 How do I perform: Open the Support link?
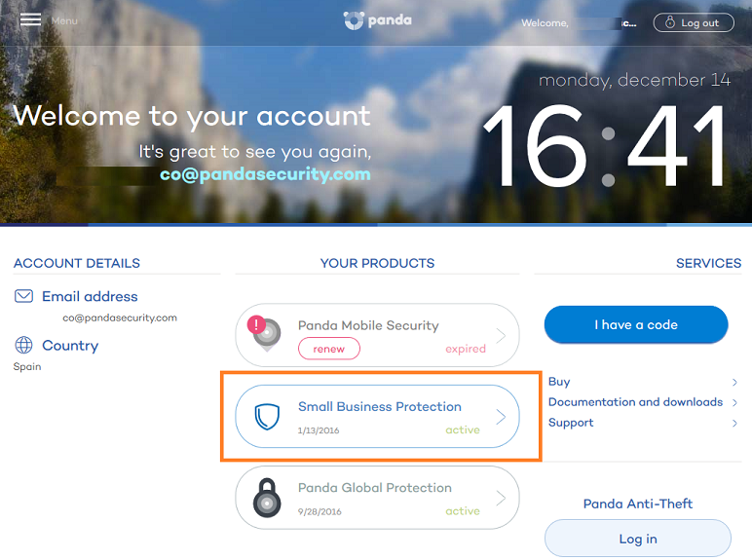pos(571,423)
